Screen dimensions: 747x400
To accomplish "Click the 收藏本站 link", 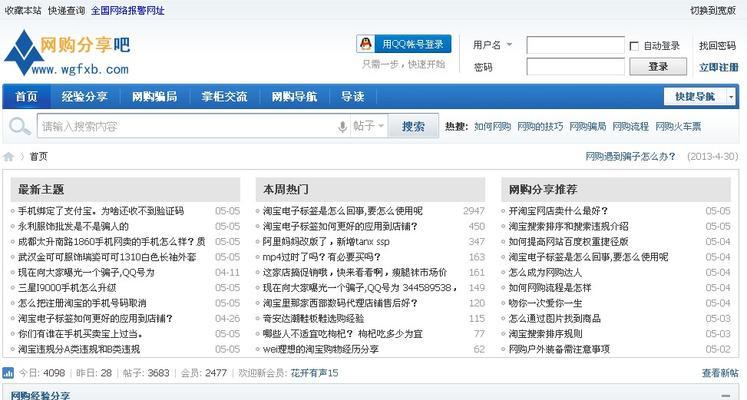I will [x=23, y=10].
